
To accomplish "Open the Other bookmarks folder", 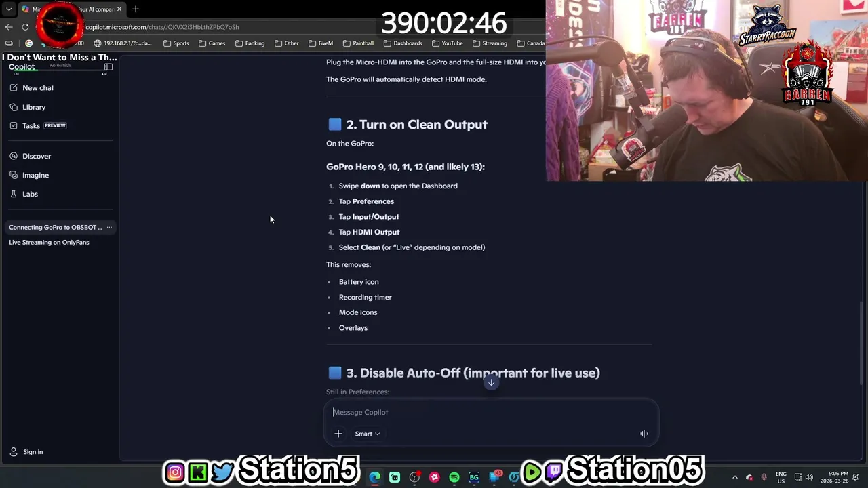I will click(287, 43).
